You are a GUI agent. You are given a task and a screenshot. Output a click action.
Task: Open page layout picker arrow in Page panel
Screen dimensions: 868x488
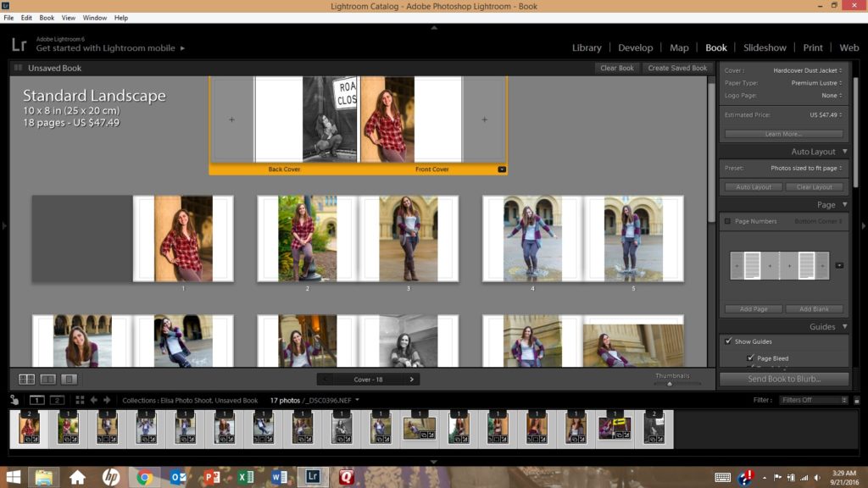coord(839,265)
